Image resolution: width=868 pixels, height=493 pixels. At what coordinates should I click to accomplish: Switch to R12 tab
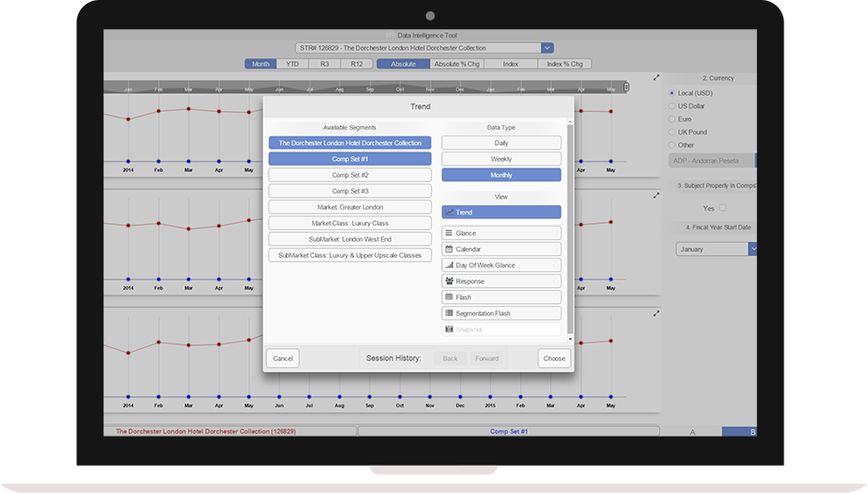coord(356,64)
